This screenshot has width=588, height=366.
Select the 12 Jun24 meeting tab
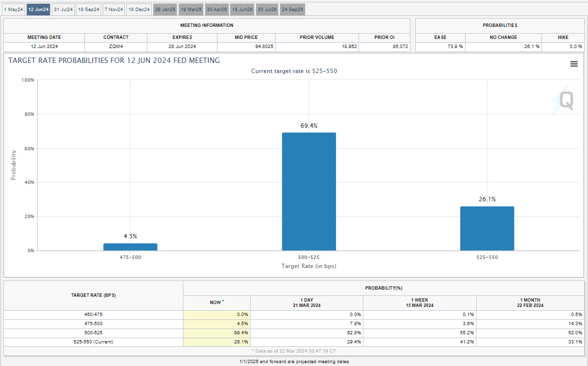(x=38, y=10)
